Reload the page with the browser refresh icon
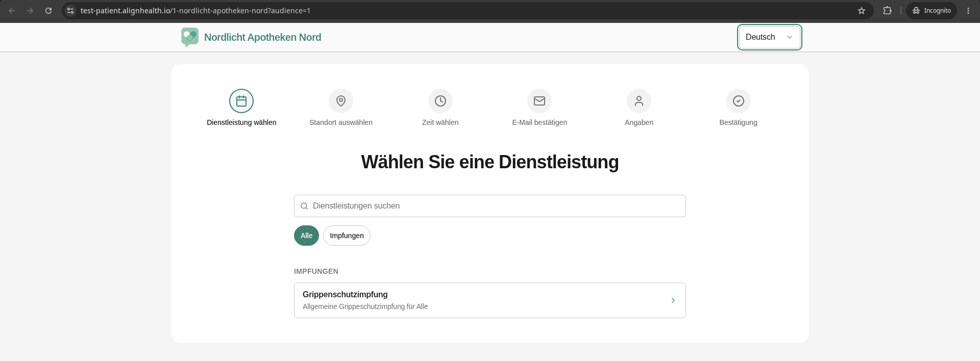 [x=48, y=10]
